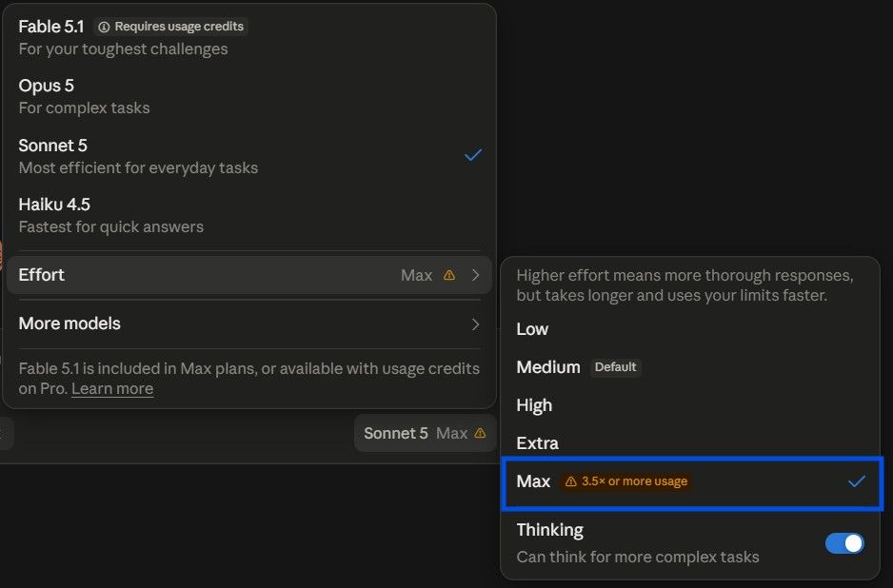The width and height of the screenshot is (893, 588).
Task: Set effort level to Extra
Action: [x=690, y=443]
